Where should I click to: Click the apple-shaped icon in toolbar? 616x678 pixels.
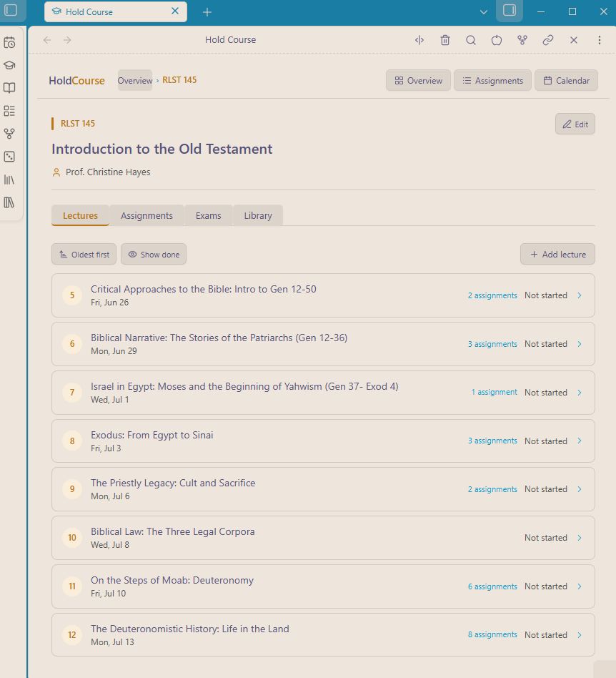coord(497,40)
